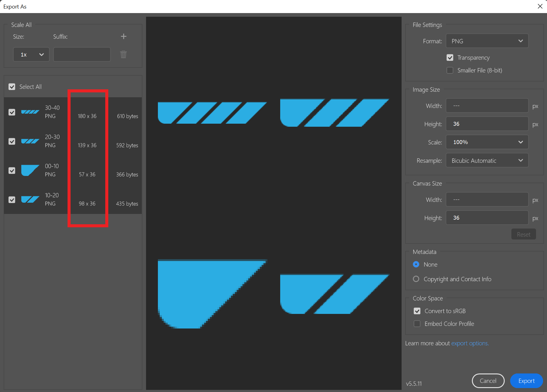The height and width of the screenshot is (392, 547).
Task: Click the '139 x 36' dimensions text
Action: tap(87, 145)
